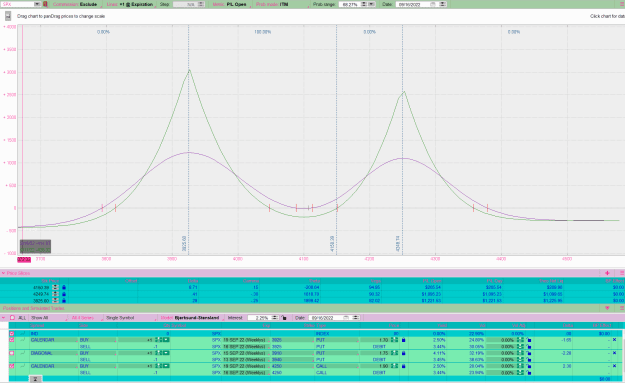Toggle the interest rate lock icon

[x=283, y=318]
